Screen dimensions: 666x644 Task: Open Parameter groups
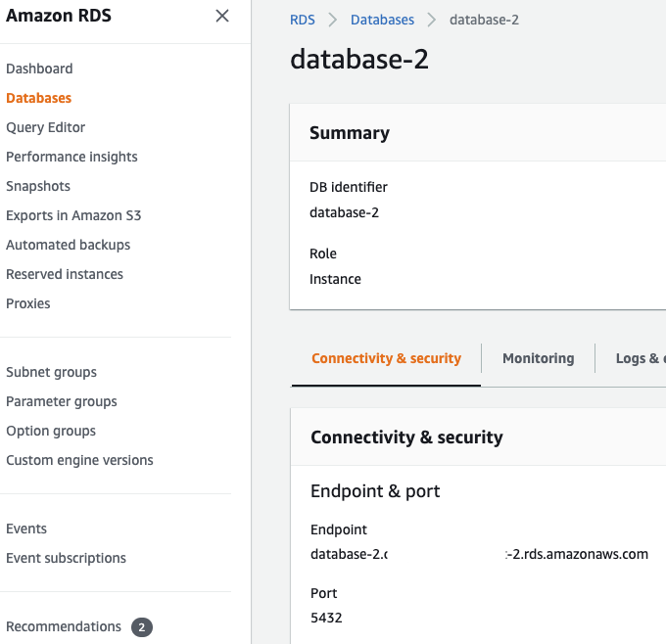[x=62, y=401]
